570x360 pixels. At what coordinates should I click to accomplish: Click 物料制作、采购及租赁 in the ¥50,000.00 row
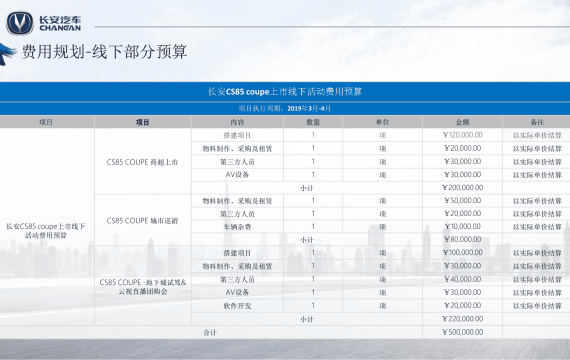pyautogui.click(x=237, y=201)
